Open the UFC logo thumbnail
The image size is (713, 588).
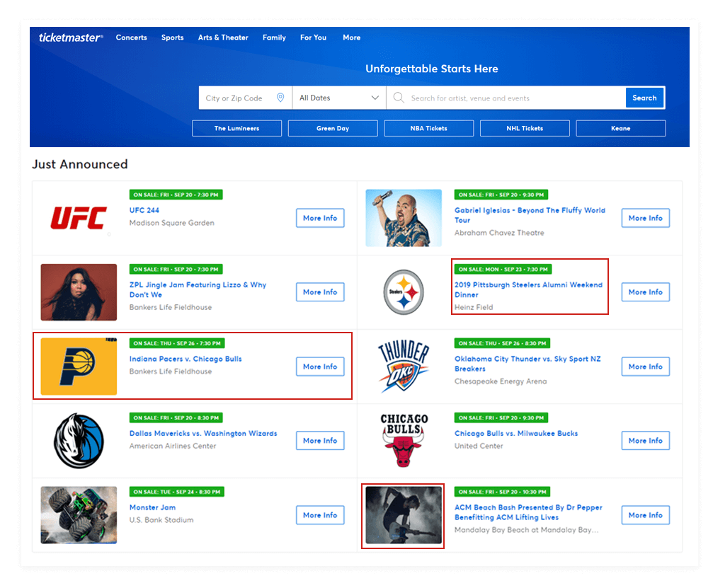tap(79, 218)
